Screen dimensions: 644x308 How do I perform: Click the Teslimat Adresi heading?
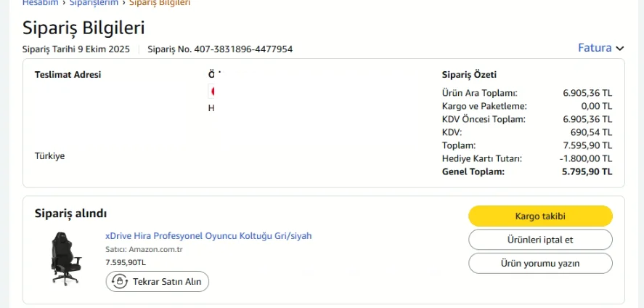(68, 75)
